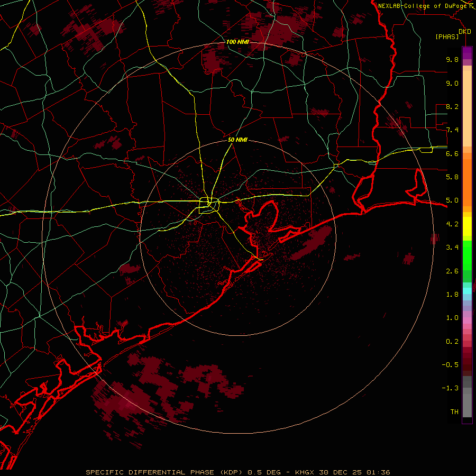Viewport: 476px width, 476px height.
Task: Click the 7.4 legend value
Action: 452,130
